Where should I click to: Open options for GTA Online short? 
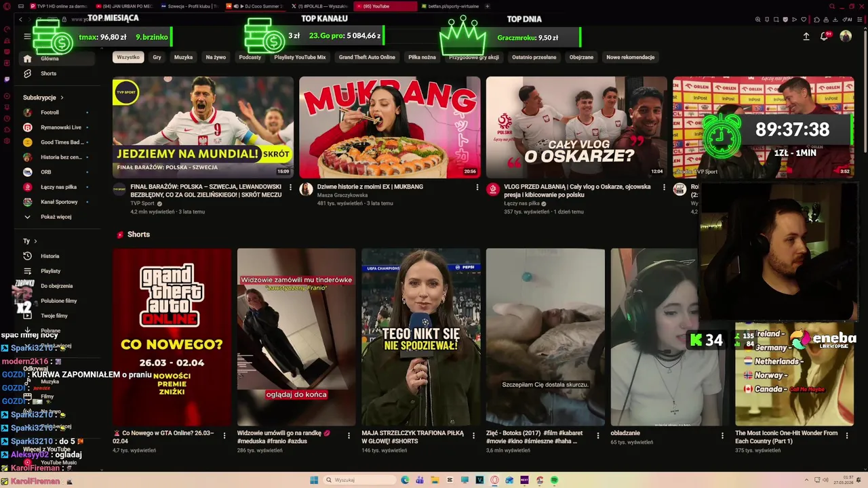click(224, 436)
